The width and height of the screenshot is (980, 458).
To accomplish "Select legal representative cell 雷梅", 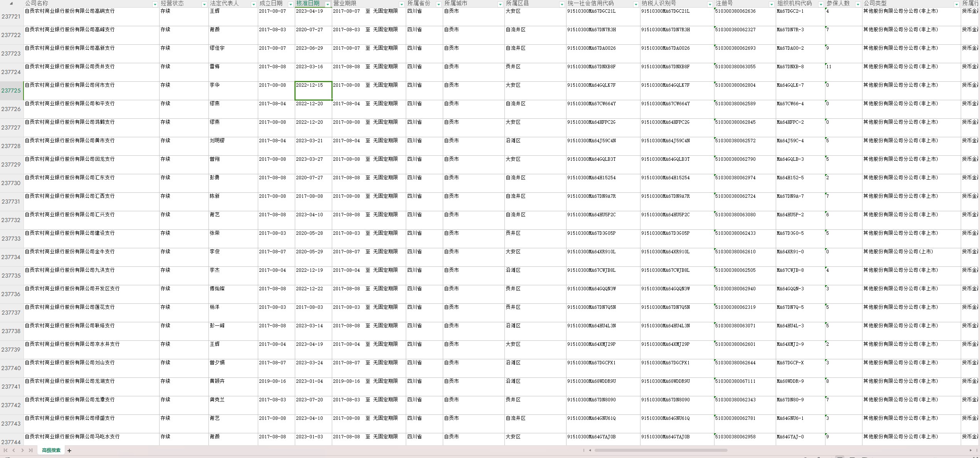I will tap(233, 72).
